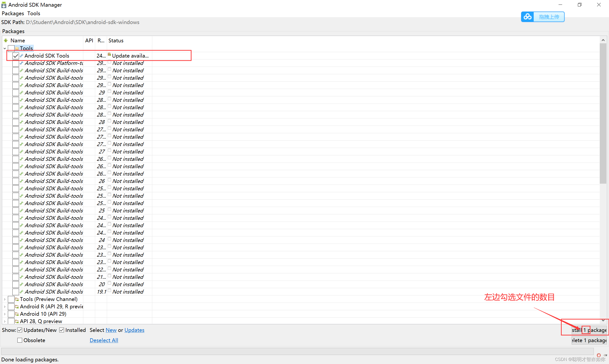
Task: Open the Packages menu
Action: tap(13, 13)
